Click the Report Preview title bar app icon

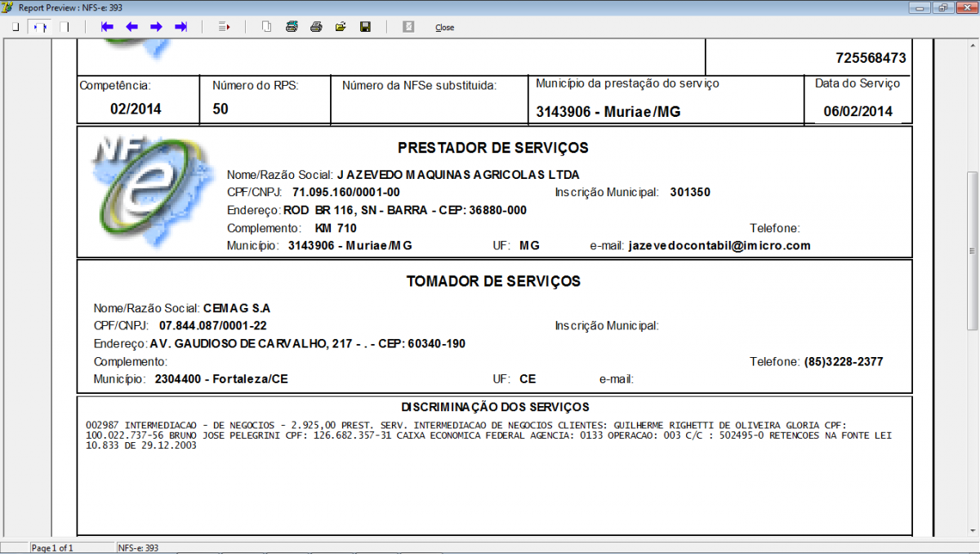[x=8, y=7]
